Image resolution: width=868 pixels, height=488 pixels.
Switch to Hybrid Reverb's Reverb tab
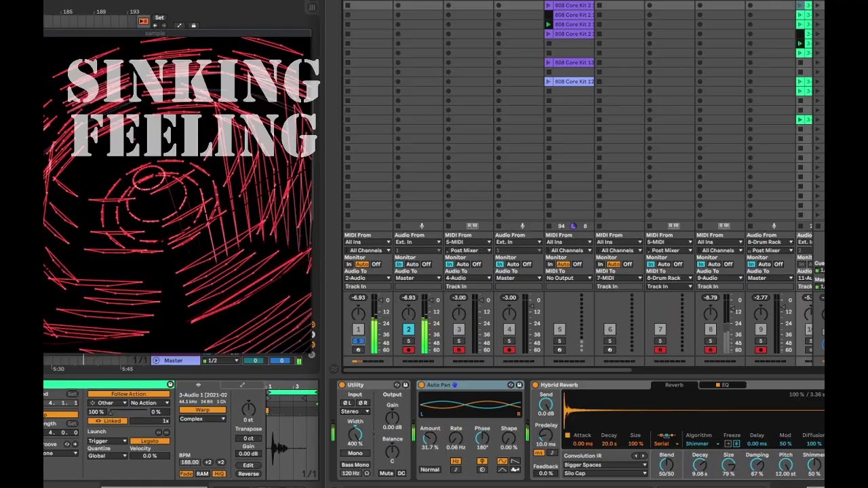674,385
